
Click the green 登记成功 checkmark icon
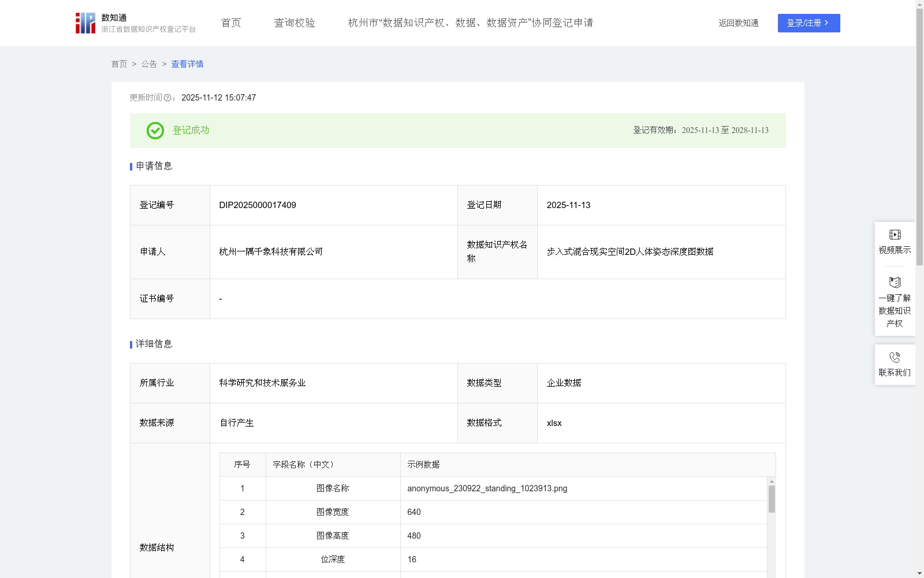[x=155, y=131]
